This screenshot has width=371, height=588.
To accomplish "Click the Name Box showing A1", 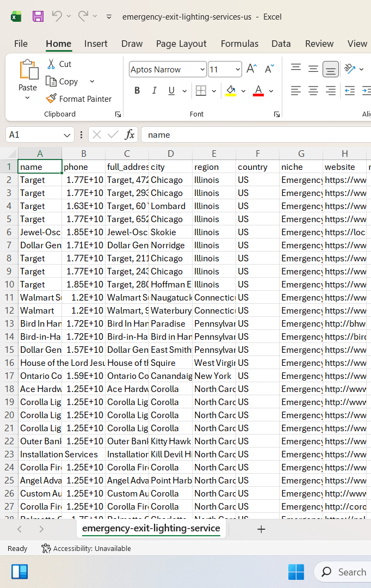I will pyautogui.click(x=34, y=134).
